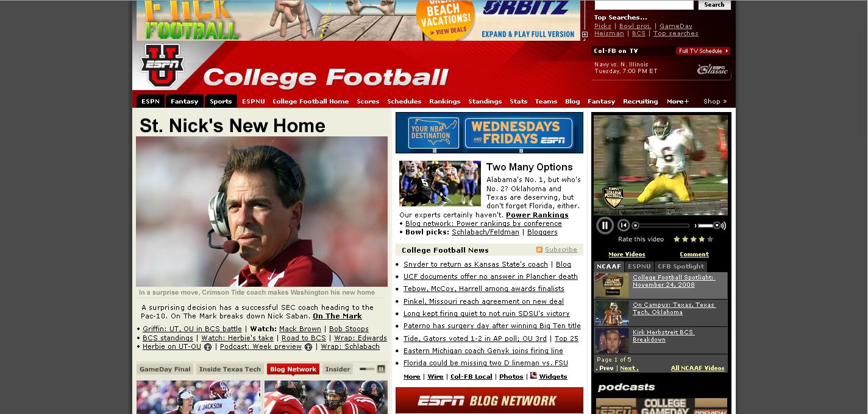This screenshot has width=868, height=414.
Task: Click the Search button
Action: [714, 5]
